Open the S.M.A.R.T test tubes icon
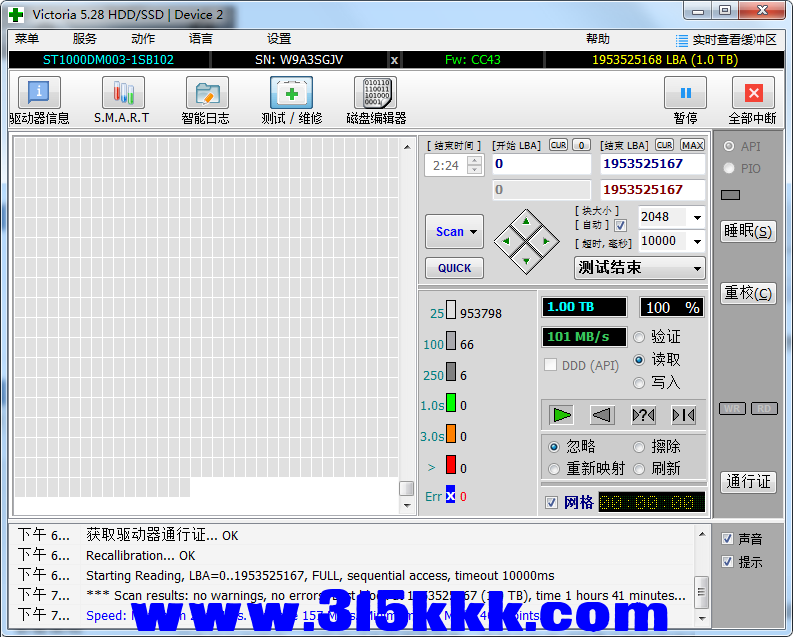 click(x=123, y=93)
